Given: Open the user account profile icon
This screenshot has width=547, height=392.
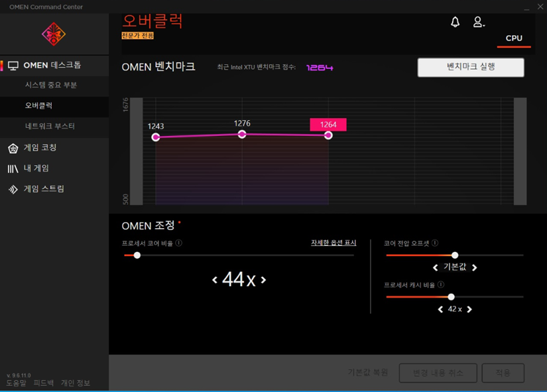Looking at the screenshot, I should [478, 22].
